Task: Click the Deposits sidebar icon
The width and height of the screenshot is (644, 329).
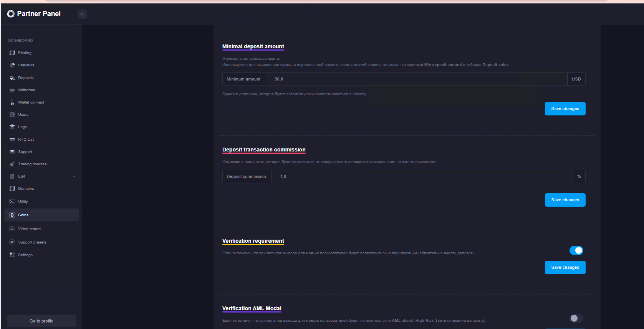Action: coord(12,78)
